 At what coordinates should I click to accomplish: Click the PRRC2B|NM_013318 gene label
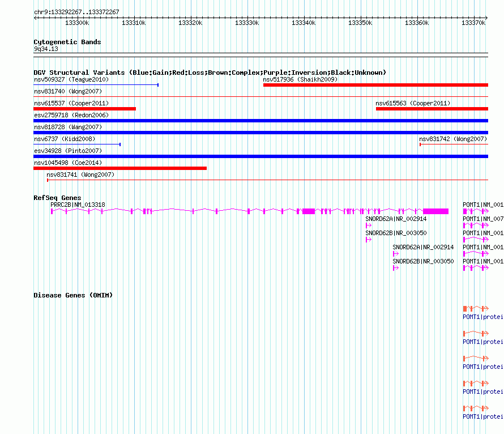coord(78,205)
